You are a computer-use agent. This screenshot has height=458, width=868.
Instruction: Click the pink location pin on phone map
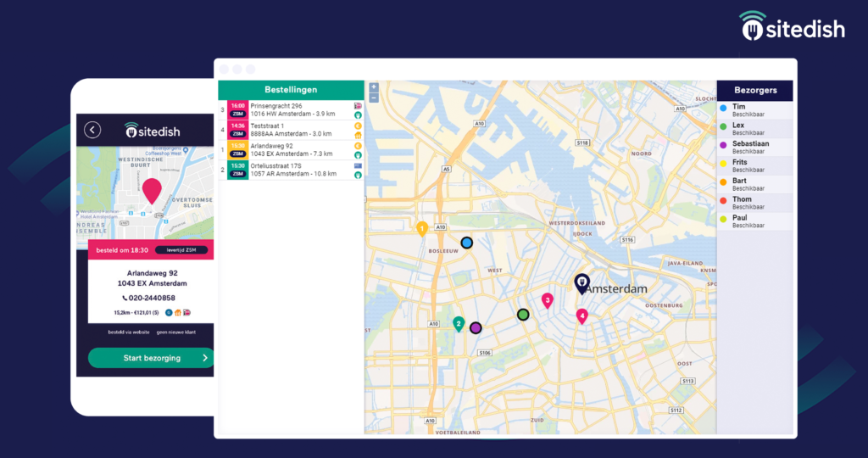click(x=152, y=191)
